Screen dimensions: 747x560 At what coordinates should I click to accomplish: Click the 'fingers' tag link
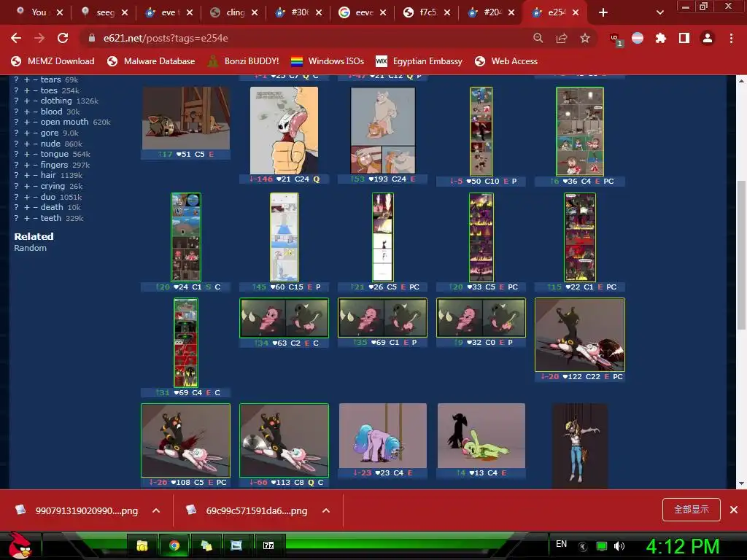coord(54,164)
